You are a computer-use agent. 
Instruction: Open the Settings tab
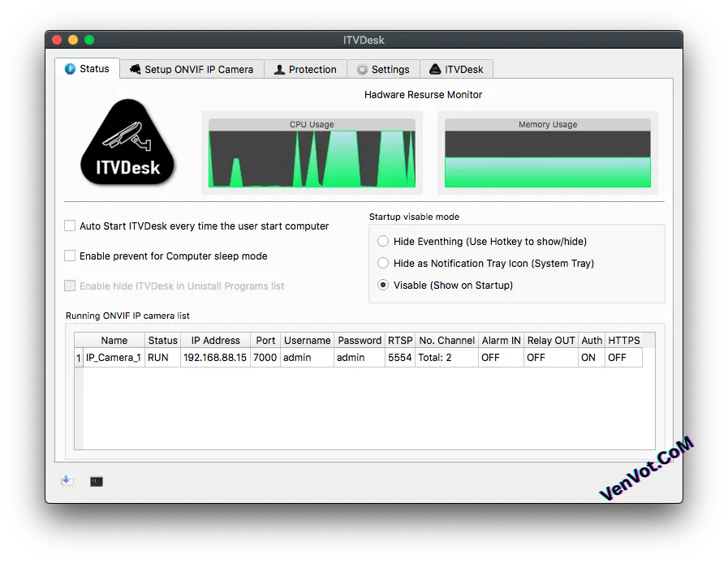point(384,70)
